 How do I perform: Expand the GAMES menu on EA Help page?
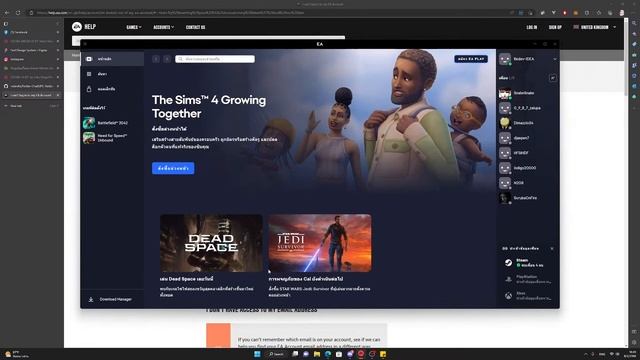(x=134, y=27)
